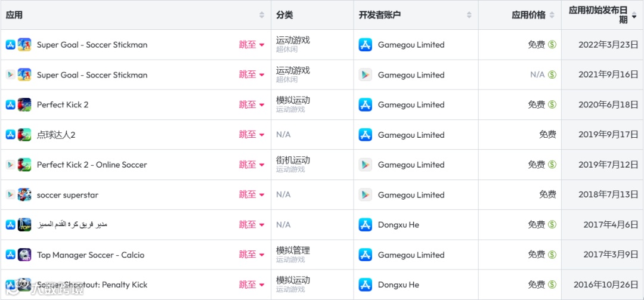The height and width of the screenshot is (300, 644).
Task: Click Gamegou Limited in Top Manager Soccer row
Action: click(411, 255)
